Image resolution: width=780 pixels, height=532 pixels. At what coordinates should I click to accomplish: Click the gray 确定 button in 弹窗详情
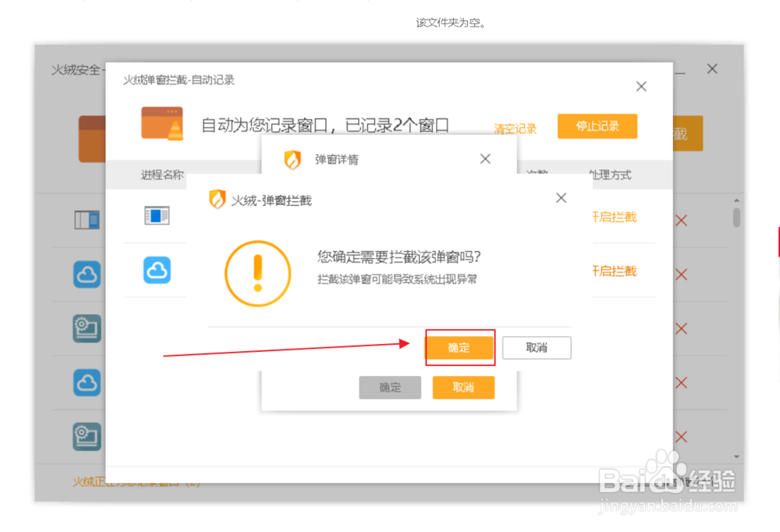point(390,387)
